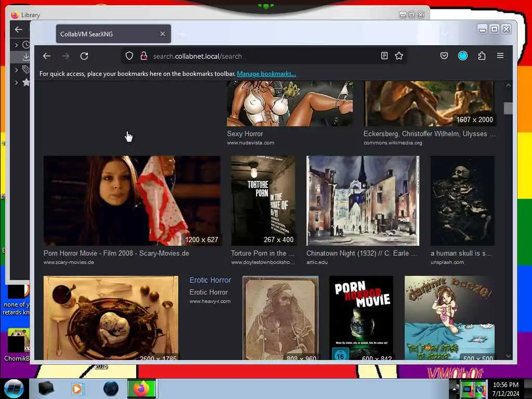Click the human skull image thumbnail
Screen dimensions: 532x399
click(462, 201)
